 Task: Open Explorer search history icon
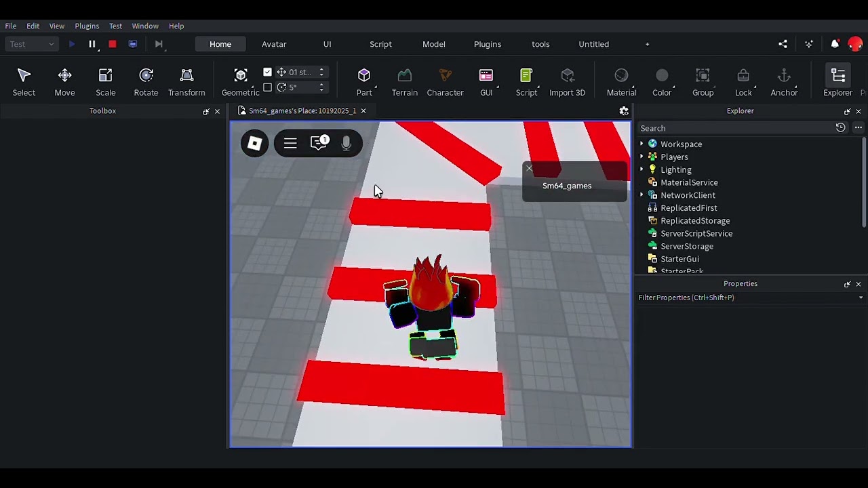(840, 128)
